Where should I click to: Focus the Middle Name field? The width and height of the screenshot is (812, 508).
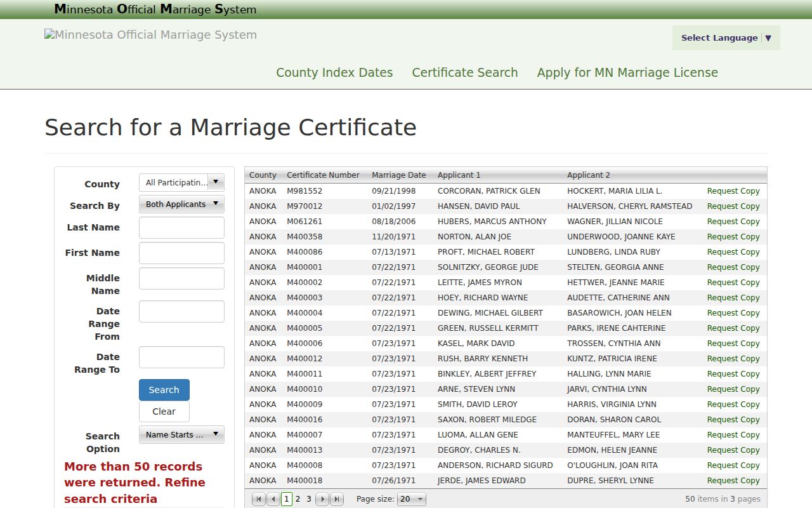pos(181,278)
